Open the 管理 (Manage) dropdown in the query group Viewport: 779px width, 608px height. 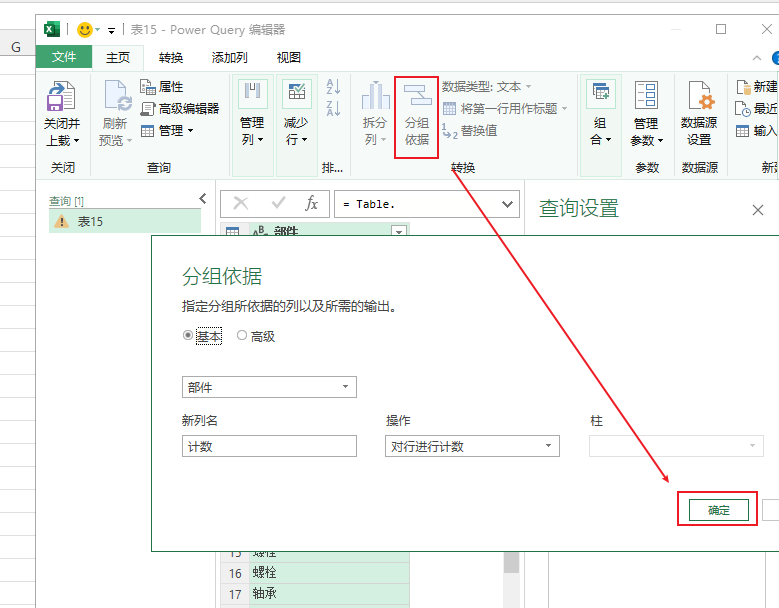[x=167, y=131]
